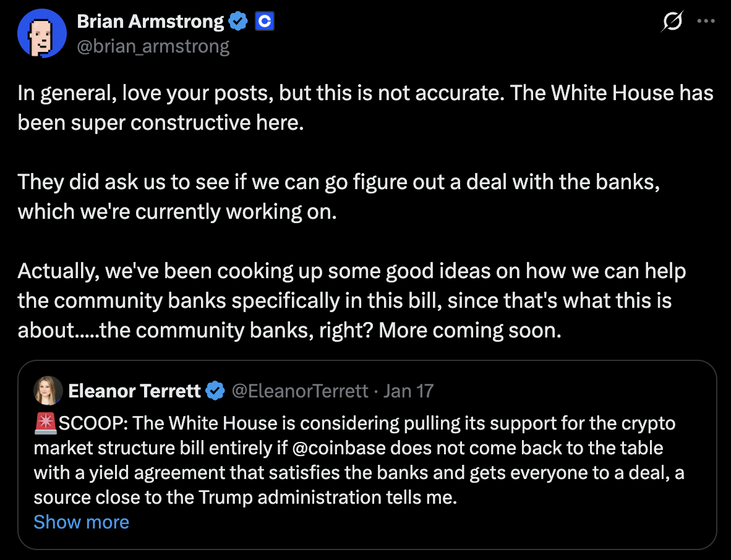Click the Eleanor Terrett name in quote

pos(134,391)
